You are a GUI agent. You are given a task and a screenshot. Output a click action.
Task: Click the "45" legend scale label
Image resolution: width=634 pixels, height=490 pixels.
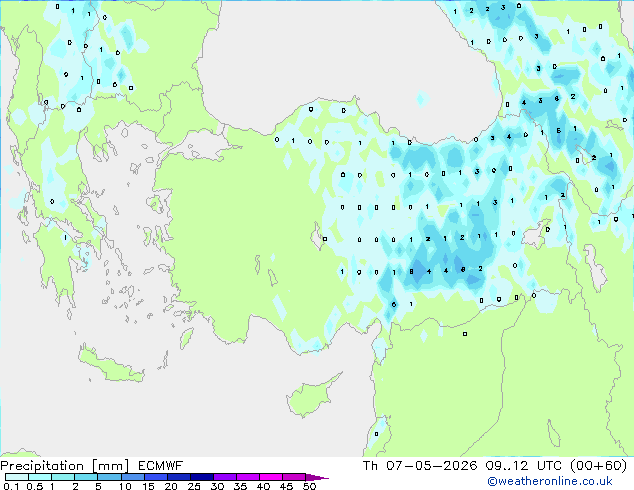(x=286, y=486)
